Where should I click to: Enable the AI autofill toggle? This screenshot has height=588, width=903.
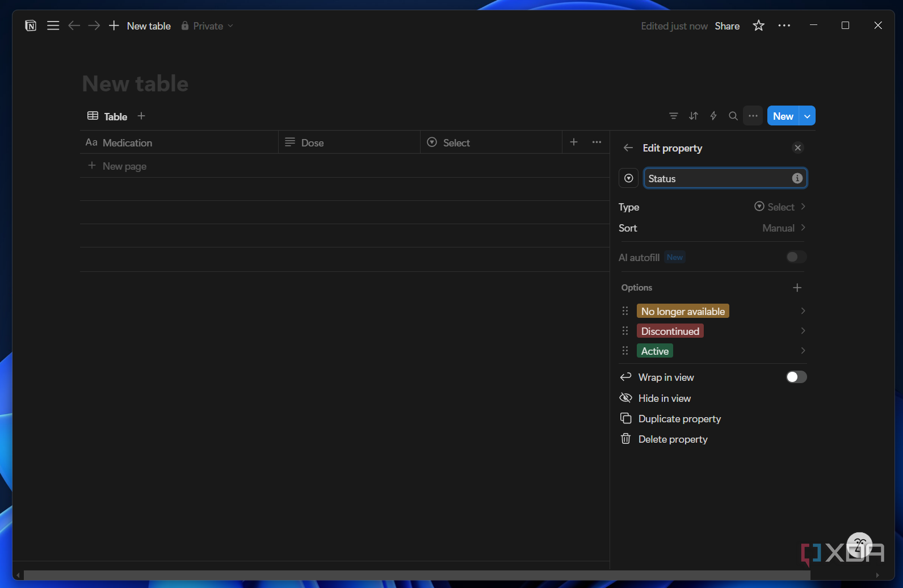796,257
